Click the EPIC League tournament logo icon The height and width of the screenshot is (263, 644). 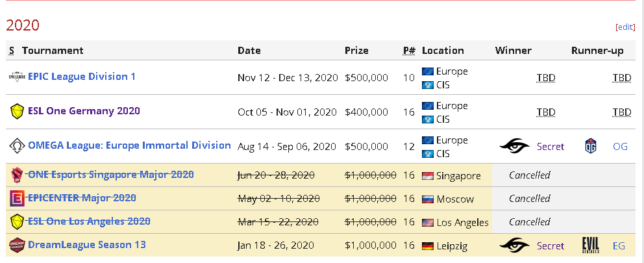(x=16, y=77)
